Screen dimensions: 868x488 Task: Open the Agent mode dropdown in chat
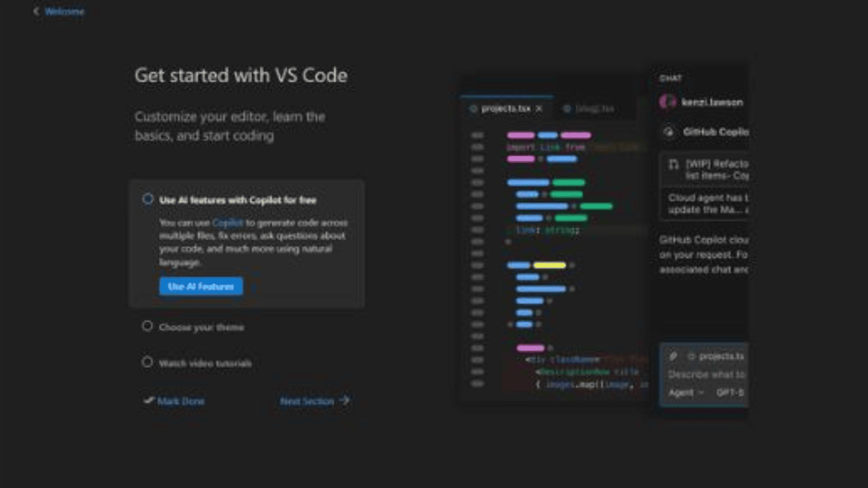pyautogui.click(x=686, y=393)
